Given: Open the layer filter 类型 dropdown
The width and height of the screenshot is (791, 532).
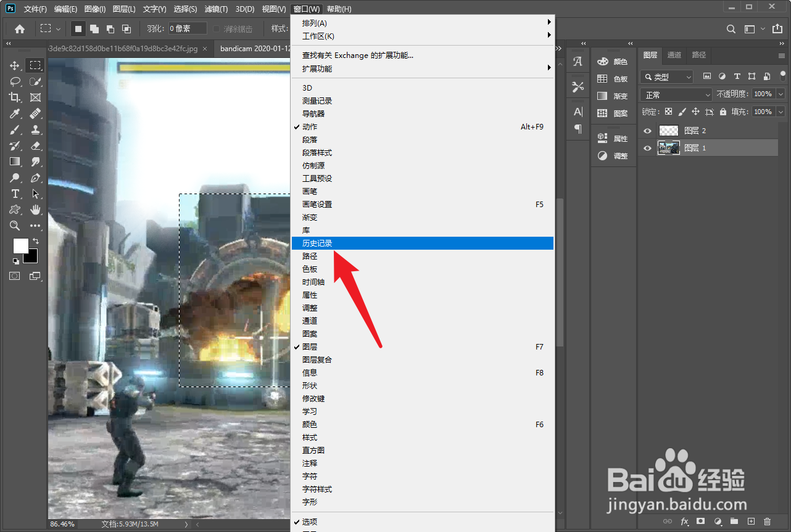Looking at the screenshot, I should click(x=666, y=77).
